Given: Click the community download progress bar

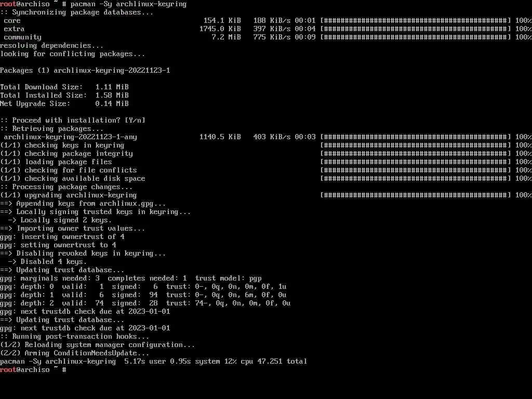Looking at the screenshot, I should coord(416,37).
